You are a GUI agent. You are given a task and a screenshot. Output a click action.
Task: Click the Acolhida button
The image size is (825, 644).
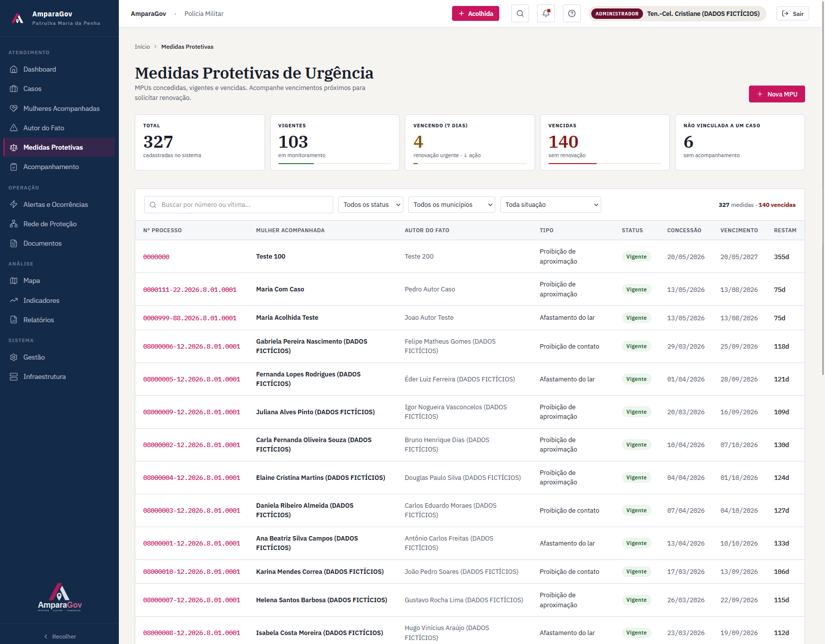pyautogui.click(x=475, y=13)
